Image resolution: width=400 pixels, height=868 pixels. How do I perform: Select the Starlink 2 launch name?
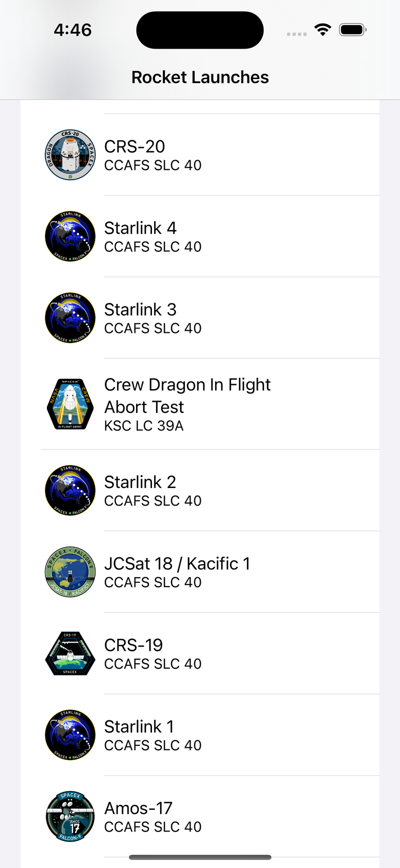pos(140,483)
